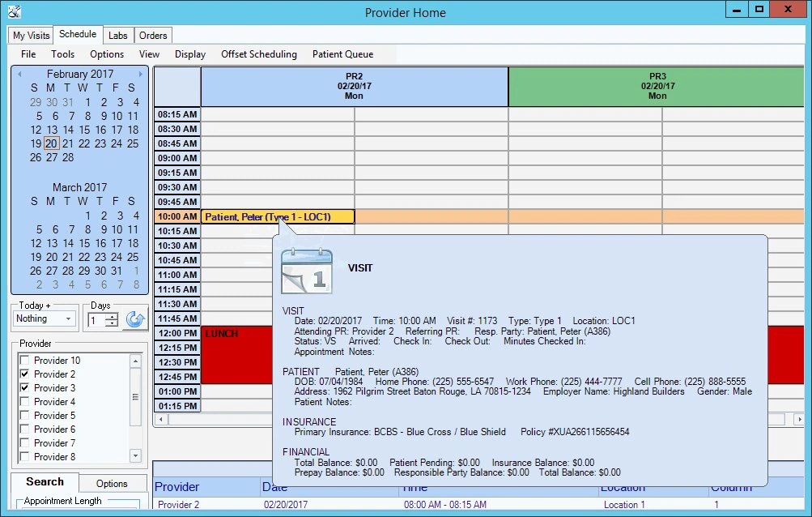Switch to the My Visits tab
812x517 pixels.
click(30, 35)
